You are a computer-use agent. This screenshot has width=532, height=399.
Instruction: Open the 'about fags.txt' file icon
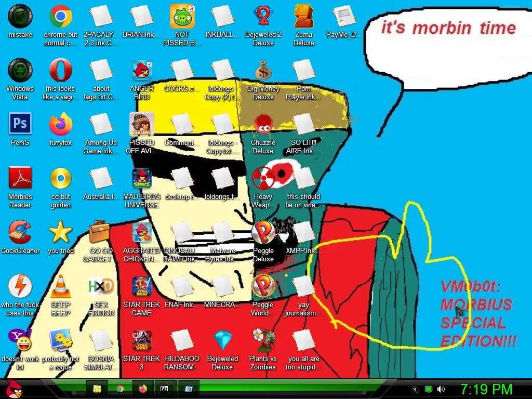101,70
